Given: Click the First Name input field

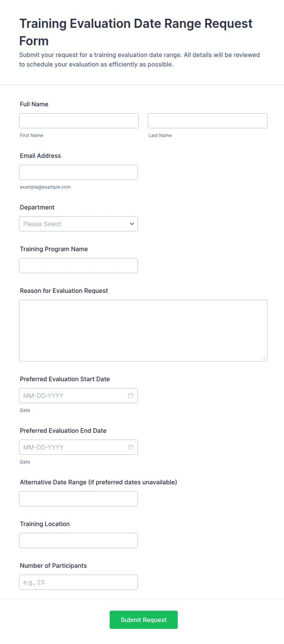Looking at the screenshot, I should [79, 121].
